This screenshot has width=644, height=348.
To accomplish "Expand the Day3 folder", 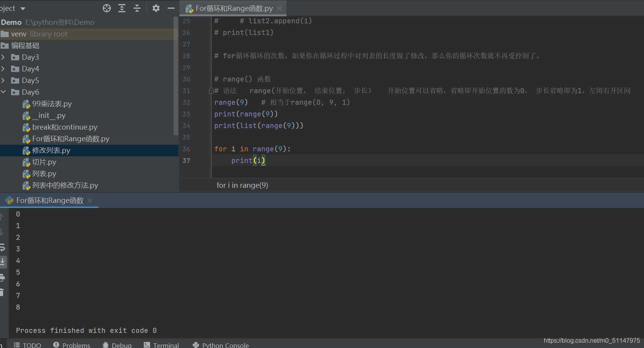I will (x=3, y=57).
